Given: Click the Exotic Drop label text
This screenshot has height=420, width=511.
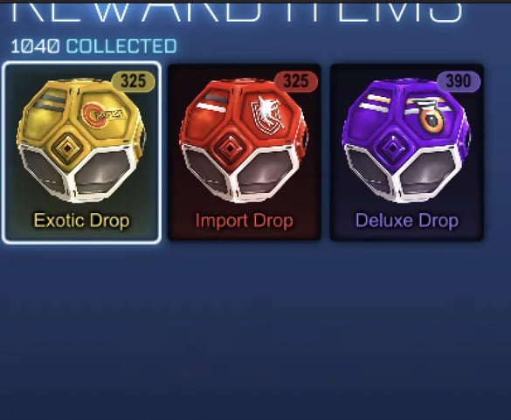Looking at the screenshot, I should 82,221.
